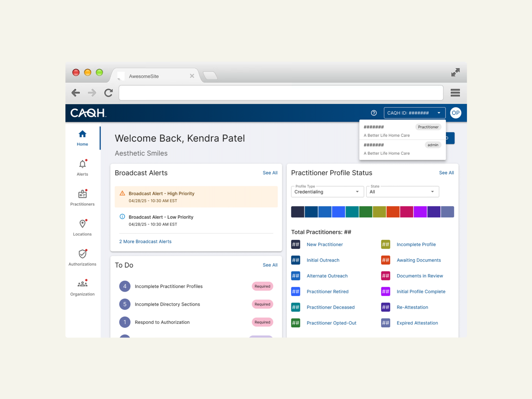Click the bright purple bar segment
The height and width of the screenshot is (399, 532).
(420, 212)
